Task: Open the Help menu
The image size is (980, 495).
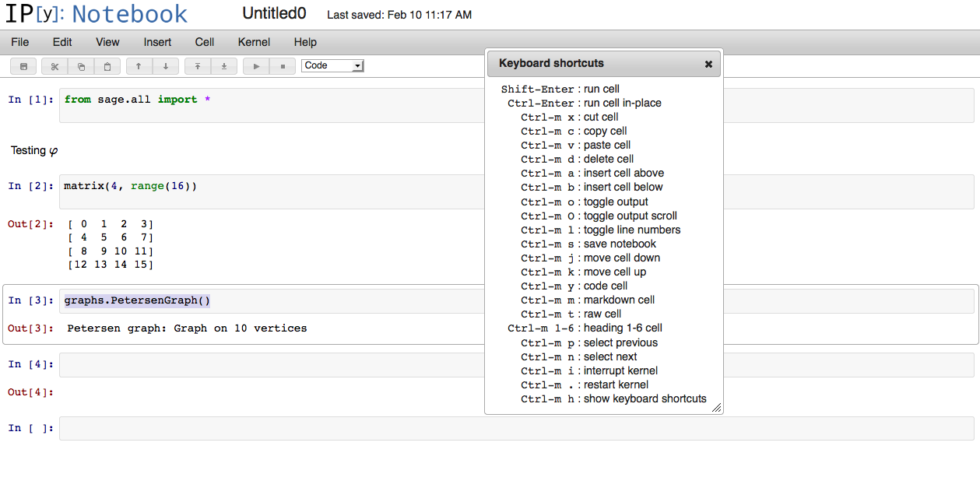Action: click(x=305, y=42)
